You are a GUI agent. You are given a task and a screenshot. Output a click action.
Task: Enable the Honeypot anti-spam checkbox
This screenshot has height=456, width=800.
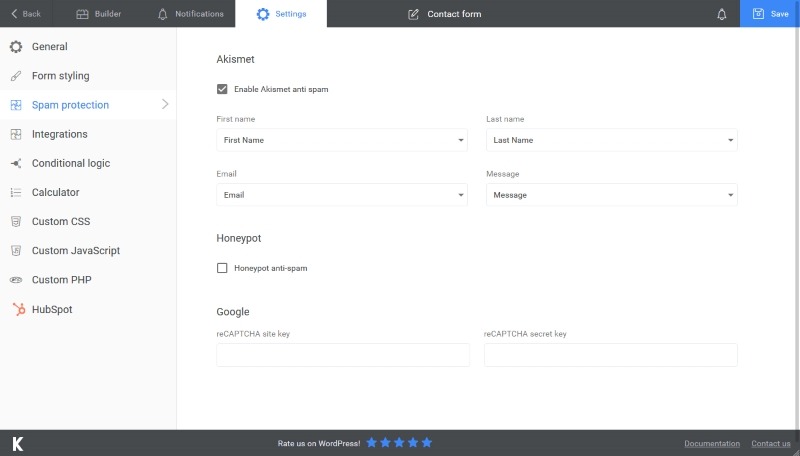[222, 268]
